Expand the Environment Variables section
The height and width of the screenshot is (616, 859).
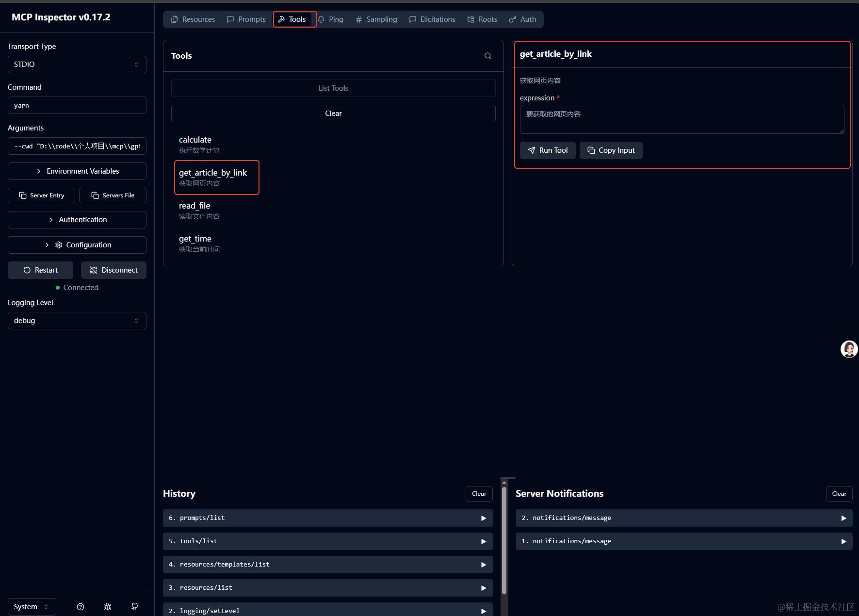(x=77, y=171)
